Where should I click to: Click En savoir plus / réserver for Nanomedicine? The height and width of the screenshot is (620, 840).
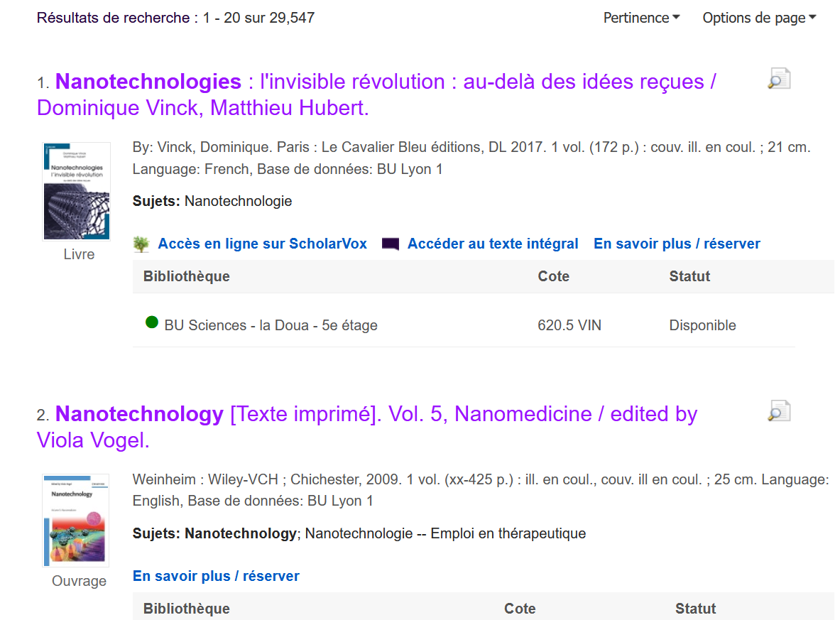216,576
